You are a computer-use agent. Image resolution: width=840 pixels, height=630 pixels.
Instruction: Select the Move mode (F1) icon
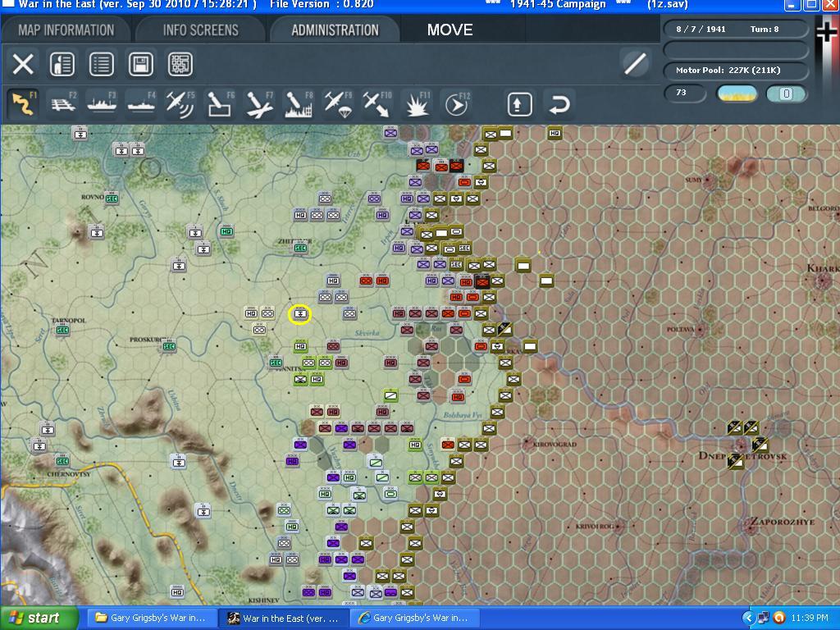(x=23, y=103)
